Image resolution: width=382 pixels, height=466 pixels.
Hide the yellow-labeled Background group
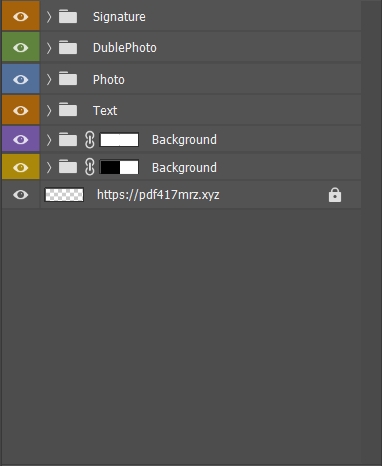pyautogui.click(x=21, y=167)
